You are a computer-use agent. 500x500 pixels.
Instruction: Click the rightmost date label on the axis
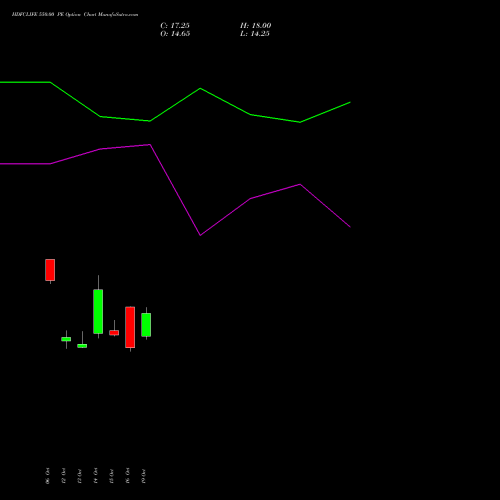[x=143, y=476]
